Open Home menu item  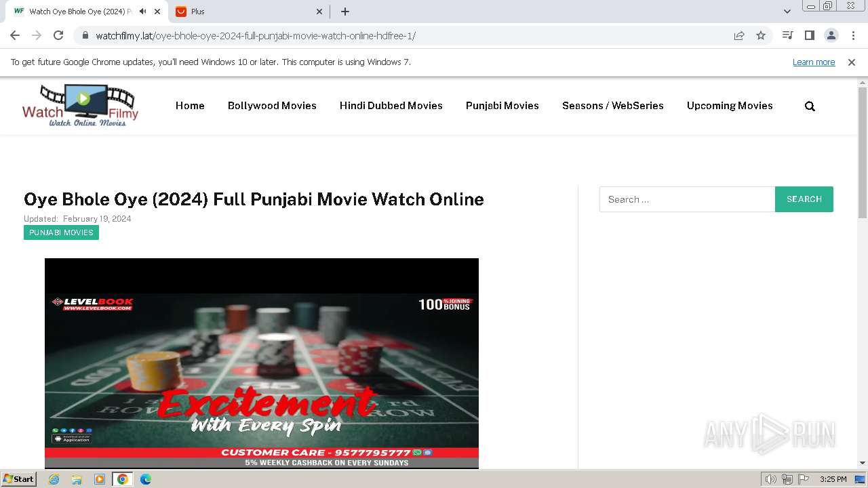tap(190, 106)
